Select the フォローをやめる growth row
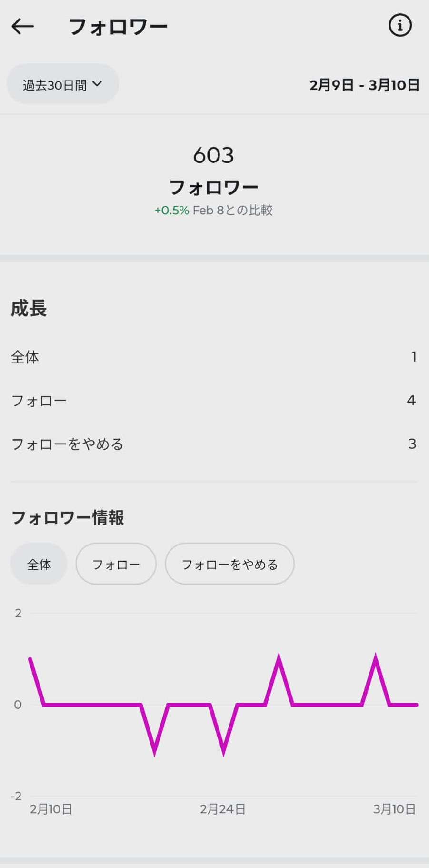Viewport: 429px width, 868px height. 214,444
